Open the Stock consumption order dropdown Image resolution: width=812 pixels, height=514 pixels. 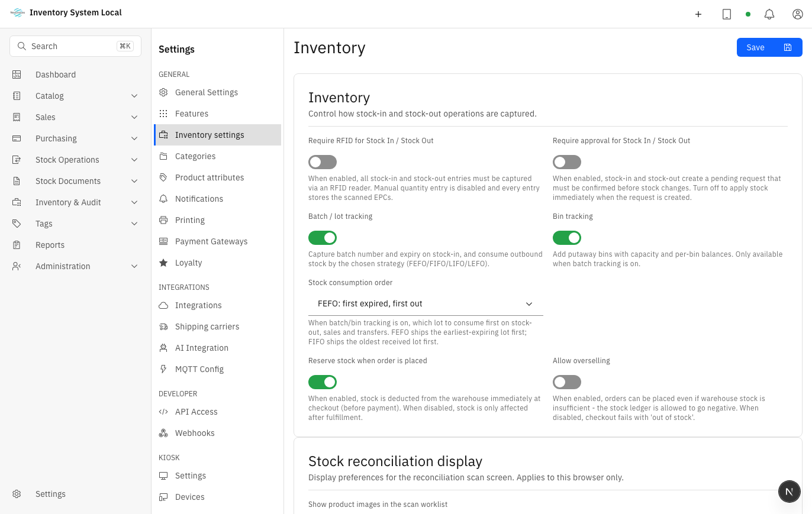pos(426,303)
